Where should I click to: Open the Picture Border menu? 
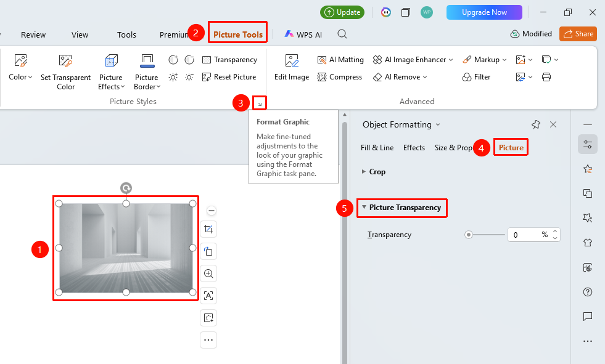click(147, 71)
